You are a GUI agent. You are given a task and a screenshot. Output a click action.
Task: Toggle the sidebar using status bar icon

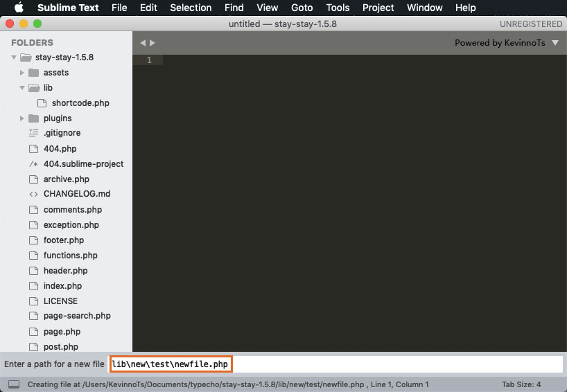click(14, 384)
